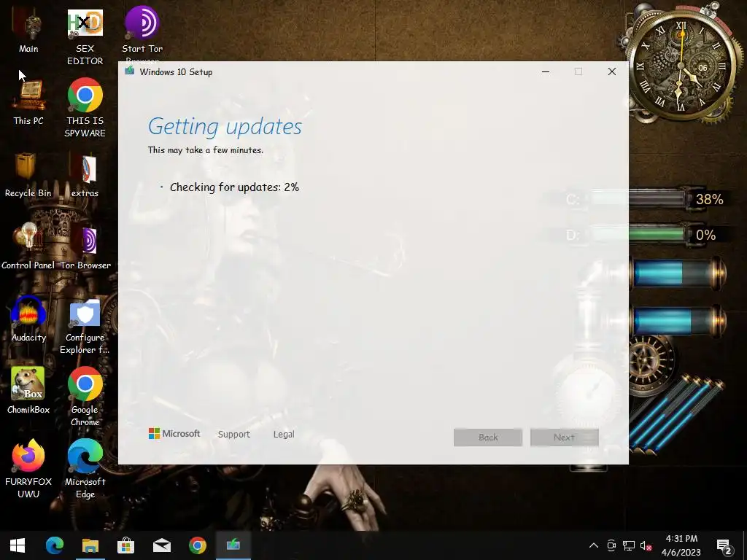Open Tor Browser desktop folder icon
The width and height of the screenshot is (747, 560).
[x=85, y=248]
